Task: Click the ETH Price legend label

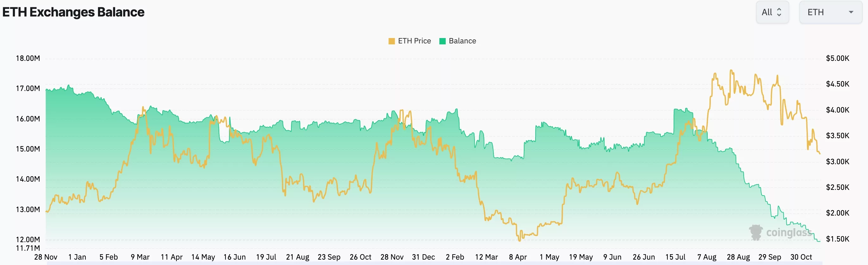Action: pyautogui.click(x=415, y=41)
